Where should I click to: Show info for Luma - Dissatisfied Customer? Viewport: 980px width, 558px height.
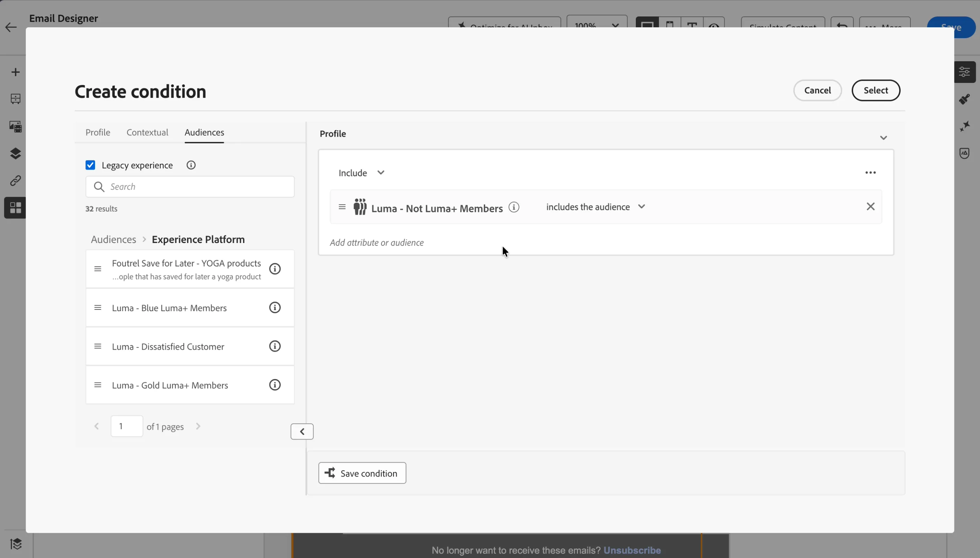[x=275, y=346]
